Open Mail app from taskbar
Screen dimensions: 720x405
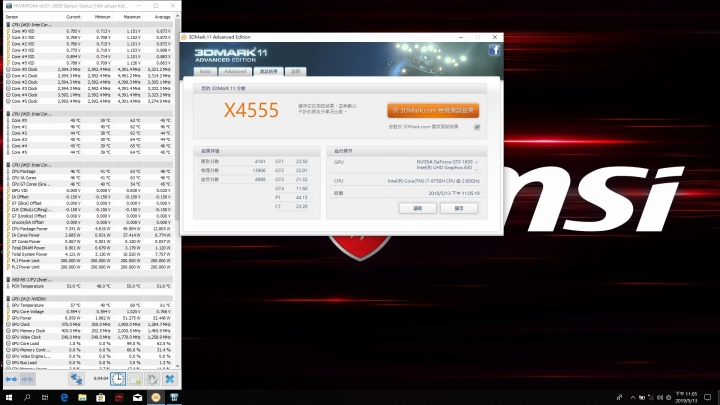137,398
